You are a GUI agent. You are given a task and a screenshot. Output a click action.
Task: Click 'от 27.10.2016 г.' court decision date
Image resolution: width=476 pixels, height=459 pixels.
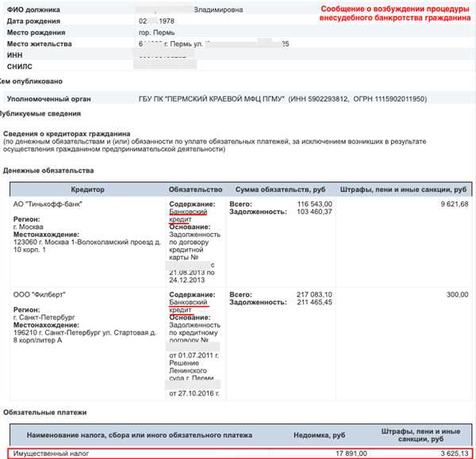[194, 393]
